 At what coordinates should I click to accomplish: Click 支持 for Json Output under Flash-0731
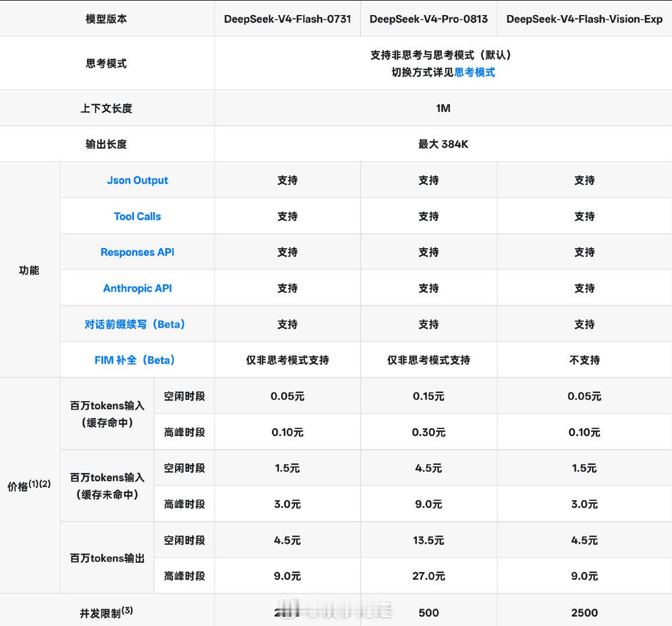[287, 180]
